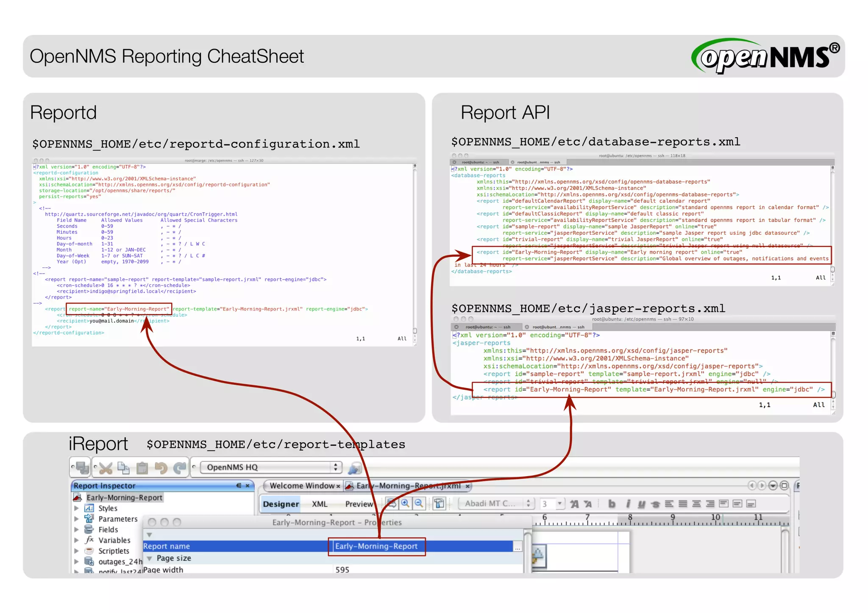The image size is (868, 613).
Task: Toggle Underline text formatting
Action: 641,504
